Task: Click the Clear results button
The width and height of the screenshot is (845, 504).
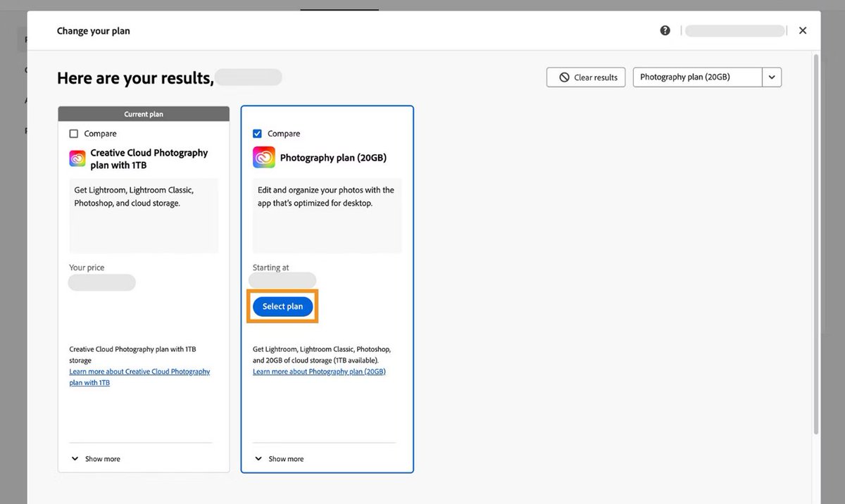Action: [586, 77]
